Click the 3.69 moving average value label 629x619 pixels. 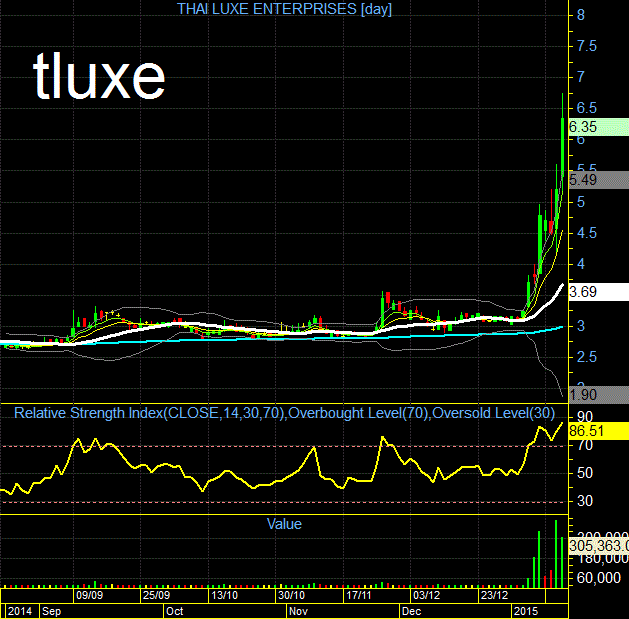pos(599,292)
